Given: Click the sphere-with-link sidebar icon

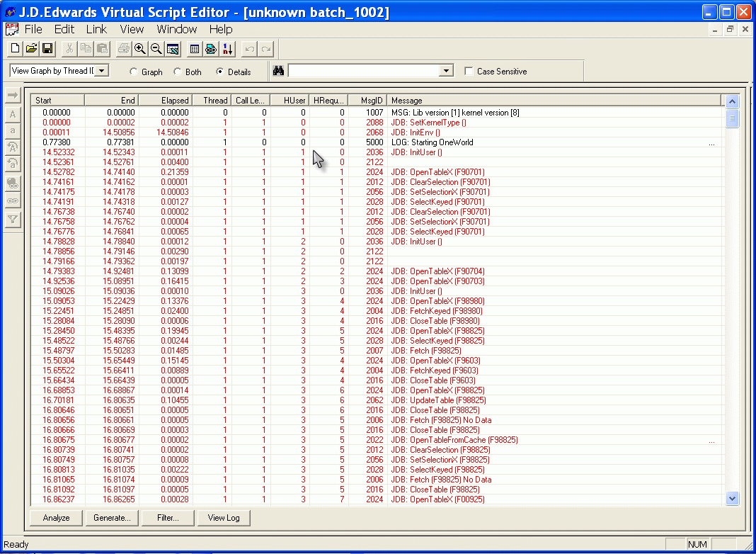Looking at the screenshot, I should click(13, 183).
